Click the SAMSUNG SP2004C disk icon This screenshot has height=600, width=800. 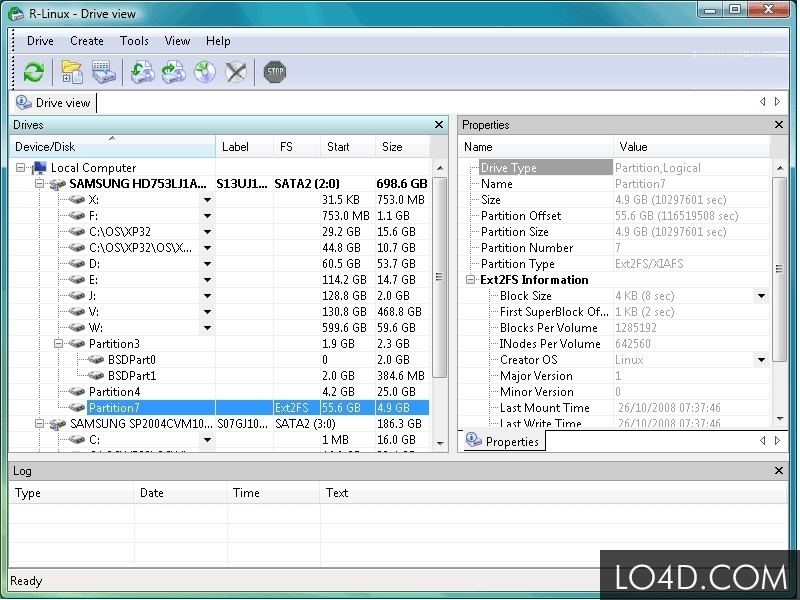(58, 424)
